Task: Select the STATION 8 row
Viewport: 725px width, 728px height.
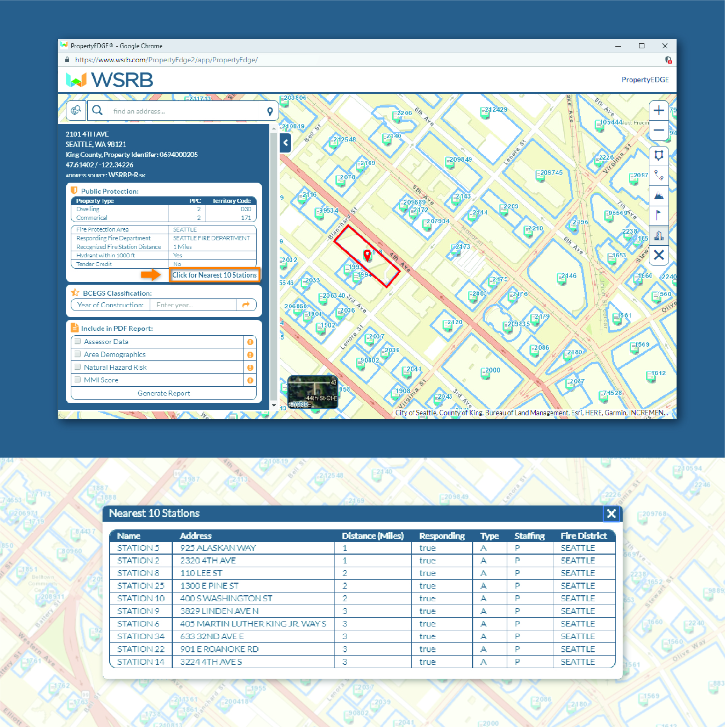Action: point(362,573)
